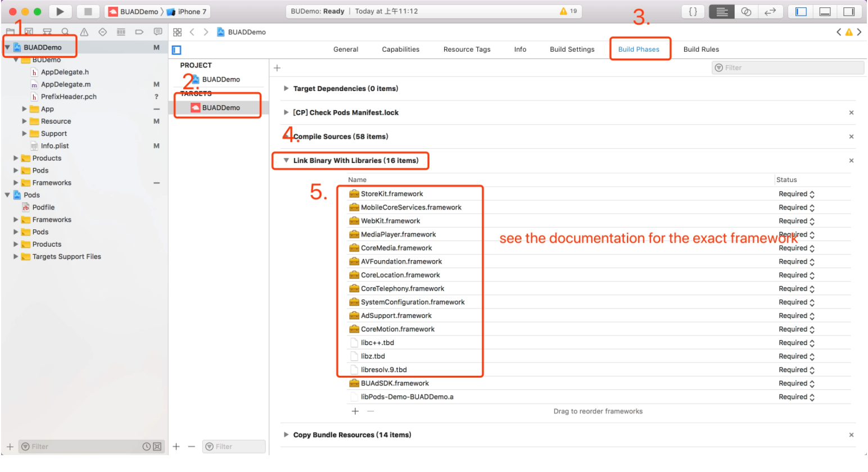Image resolution: width=868 pixels, height=472 pixels.
Task: Open the related items grid menu
Action: [x=177, y=32]
